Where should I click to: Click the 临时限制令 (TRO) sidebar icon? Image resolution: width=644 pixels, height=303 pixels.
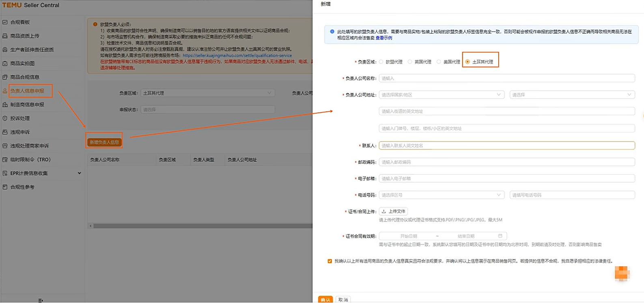coord(5,159)
